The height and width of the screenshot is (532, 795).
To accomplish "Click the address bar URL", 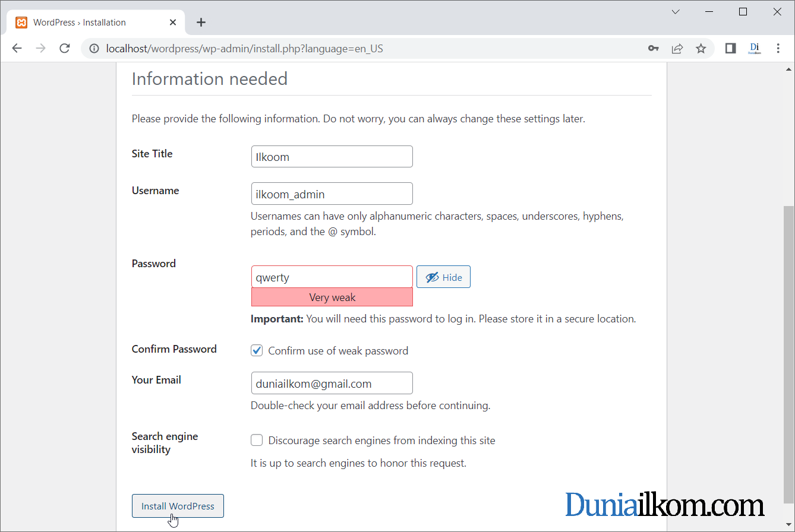I will point(244,49).
